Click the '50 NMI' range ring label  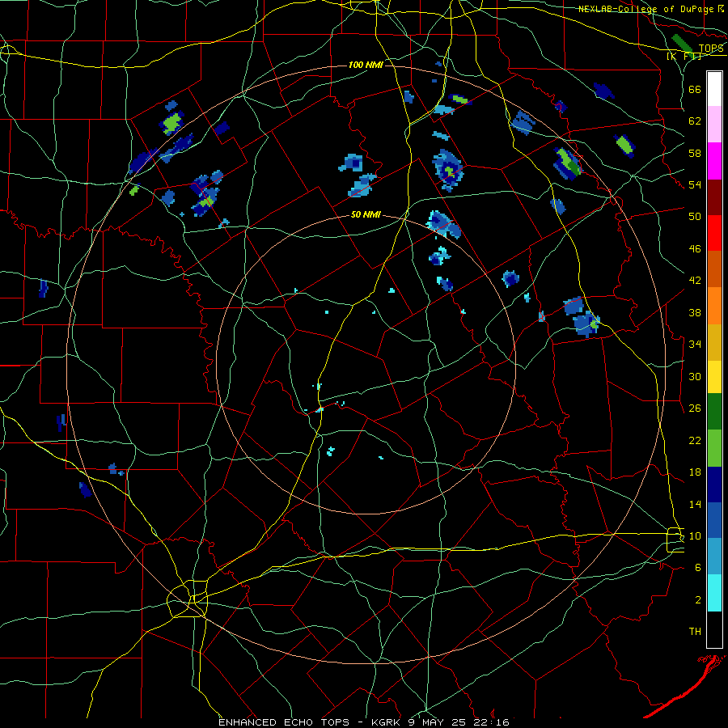(x=366, y=214)
